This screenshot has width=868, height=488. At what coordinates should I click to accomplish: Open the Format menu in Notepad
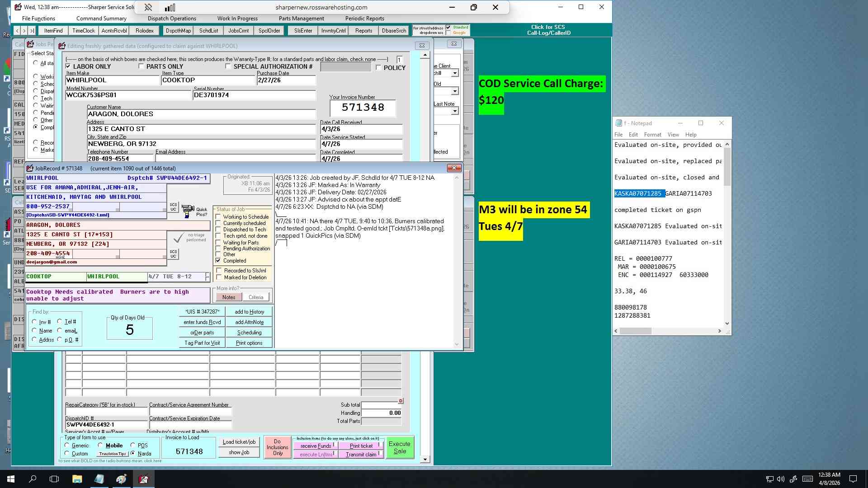click(652, 135)
